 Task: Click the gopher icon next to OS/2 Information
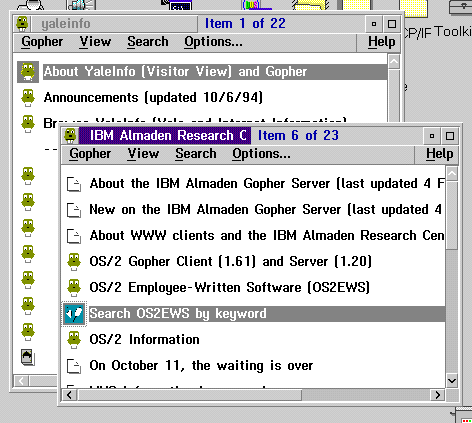[x=74, y=340]
